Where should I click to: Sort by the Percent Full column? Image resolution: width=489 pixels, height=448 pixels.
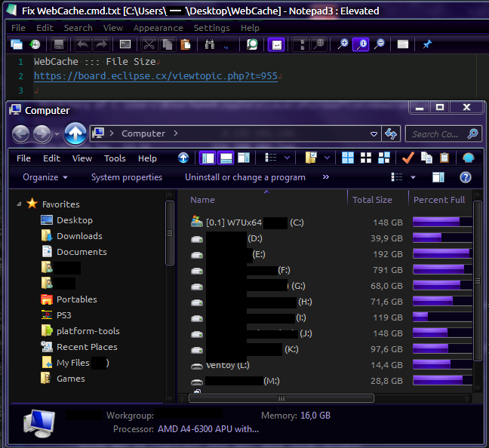pos(439,200)
